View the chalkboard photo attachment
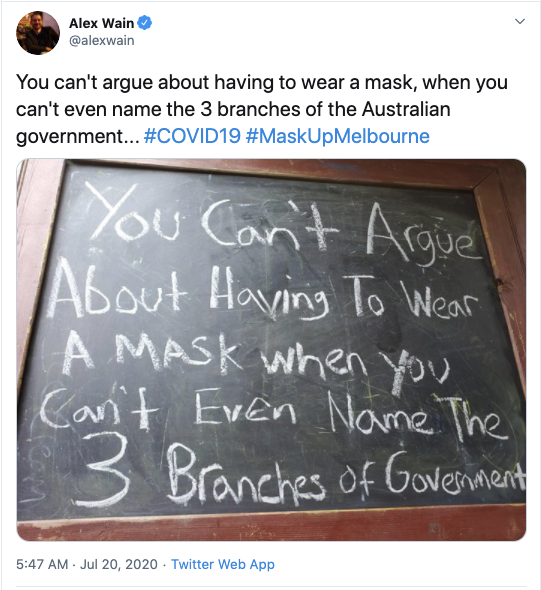 [271, 350]
